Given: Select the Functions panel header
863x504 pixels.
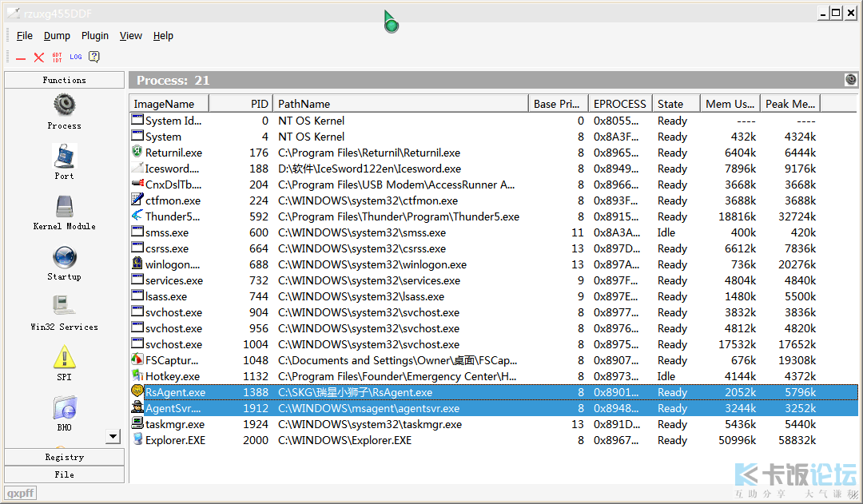Looking at the screenshot, I should pos(65,80).
